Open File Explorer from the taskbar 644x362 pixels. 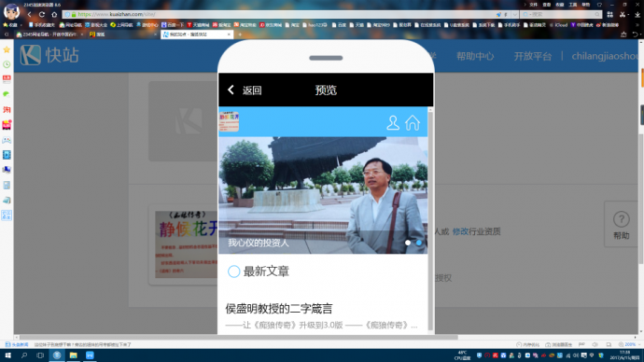click(x=73, y=355)
